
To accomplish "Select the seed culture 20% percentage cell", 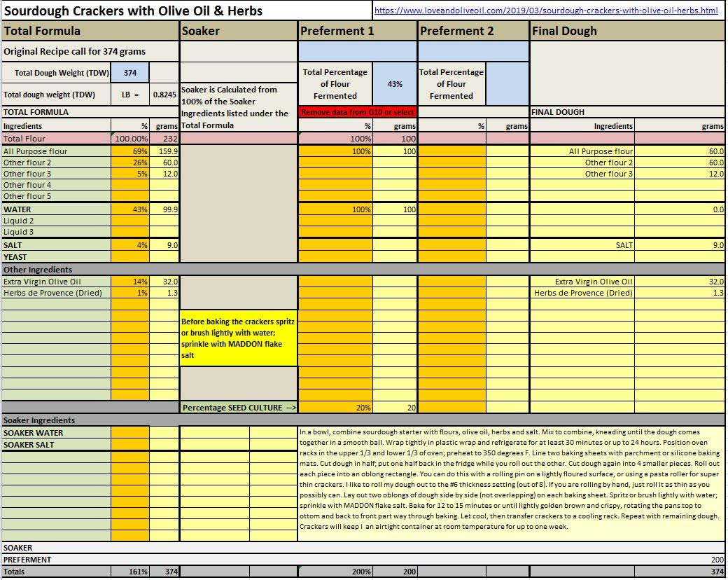I will pos(335,408).
